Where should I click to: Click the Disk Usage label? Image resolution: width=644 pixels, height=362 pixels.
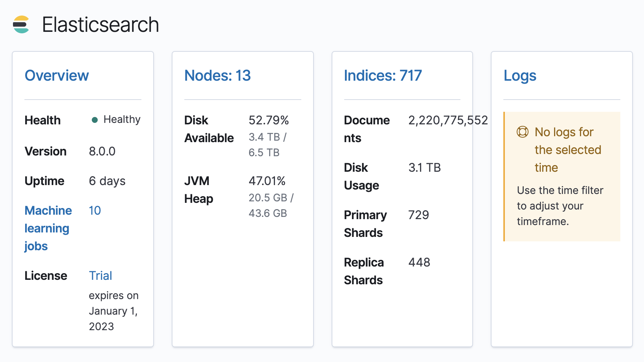(x=362, y=177)
